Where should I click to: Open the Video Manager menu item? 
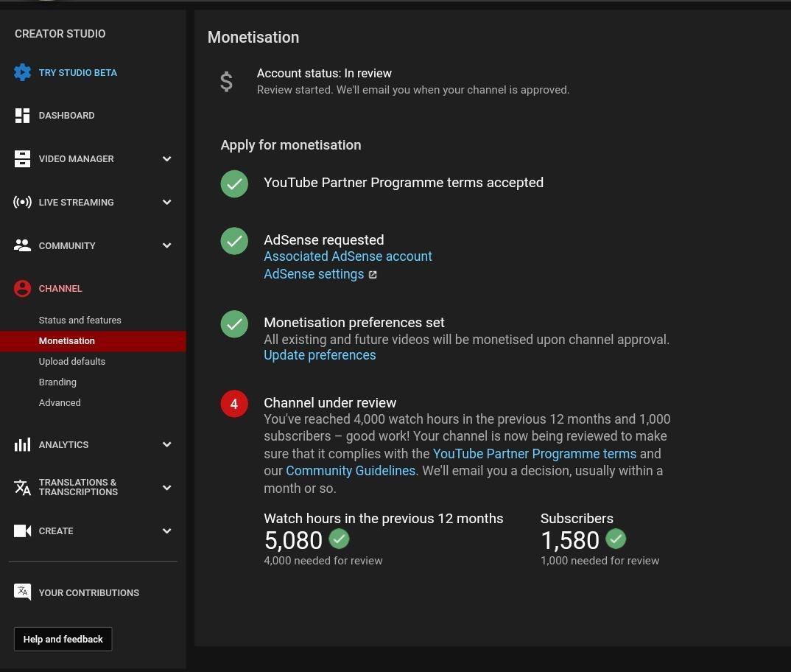coord(76,158)
